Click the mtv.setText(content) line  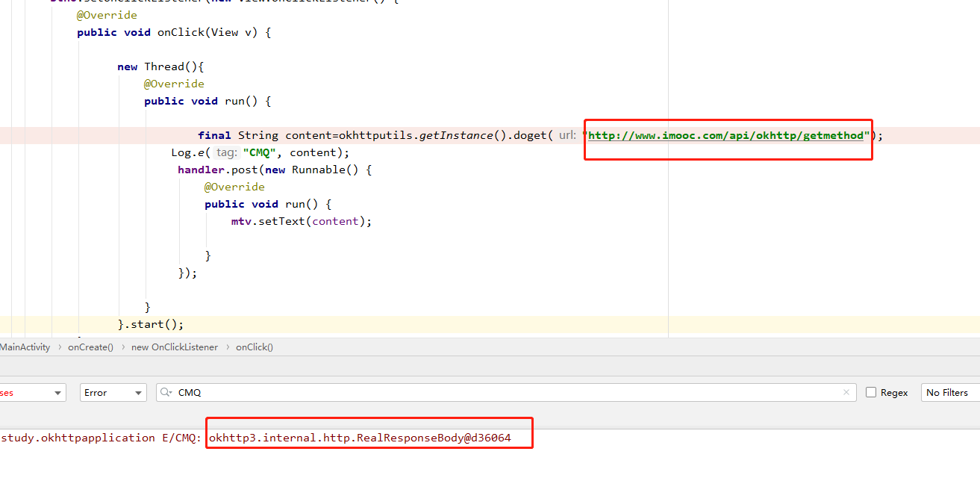click(302, 221)
